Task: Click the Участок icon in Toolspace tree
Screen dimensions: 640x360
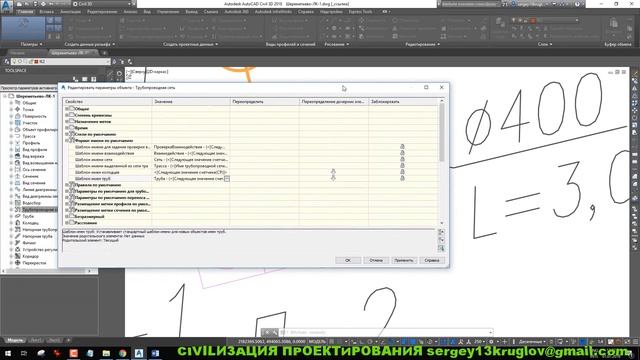Action: pos(18,122)
